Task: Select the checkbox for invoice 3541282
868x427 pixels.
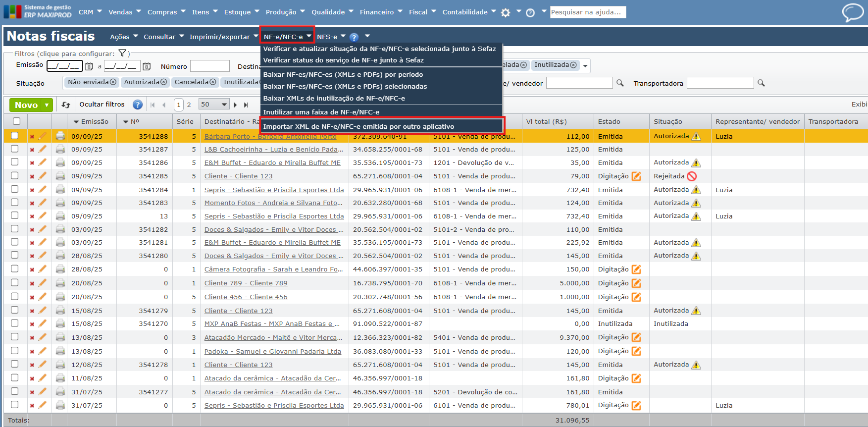Action: coord(15,229)
